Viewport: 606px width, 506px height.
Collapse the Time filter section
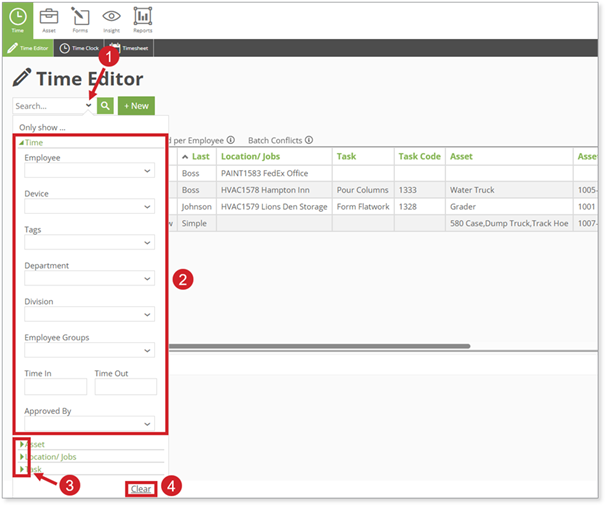(x=32, y=143)
